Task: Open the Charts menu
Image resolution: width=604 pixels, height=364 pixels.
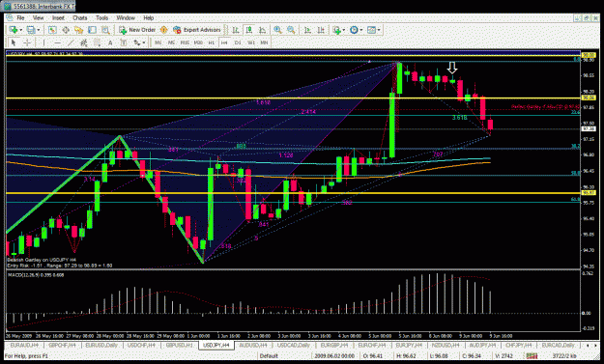Action: coord(80,17)
